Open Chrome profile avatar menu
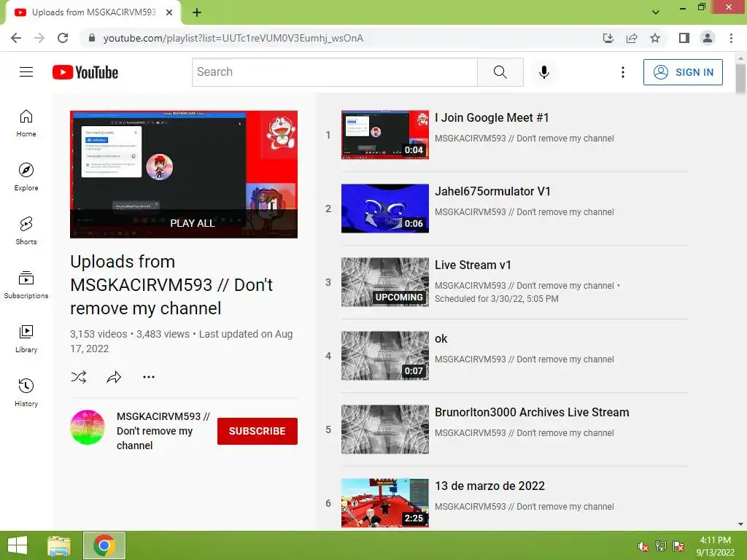Image resolution: width=747 pixels, height=560 pixels. point(708,38)
